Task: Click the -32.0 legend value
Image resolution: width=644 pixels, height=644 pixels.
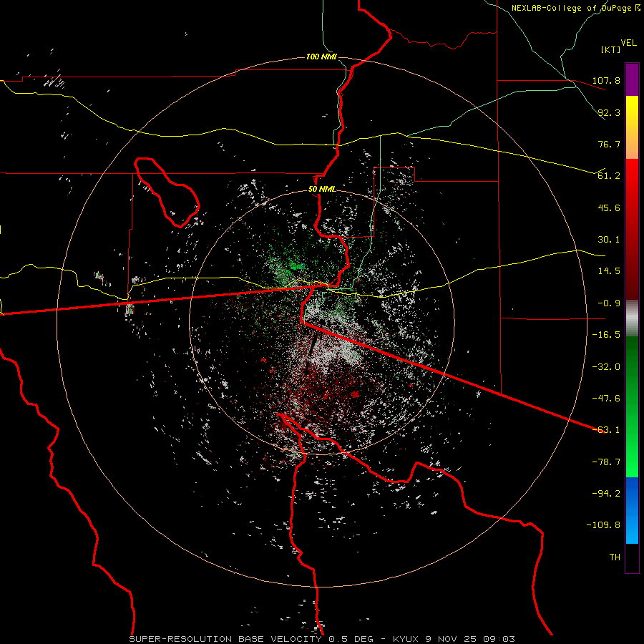Action: (606, 367)
